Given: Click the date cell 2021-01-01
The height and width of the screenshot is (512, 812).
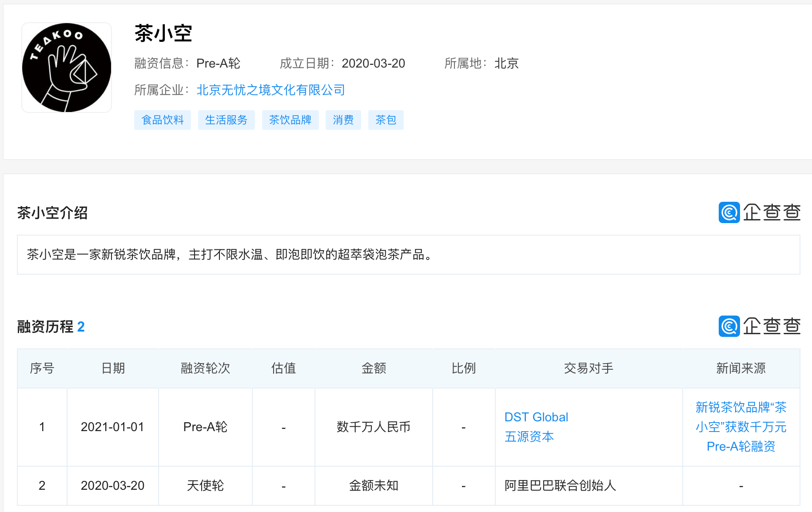Looking at the screenshot, I should [x=112, y=427].
